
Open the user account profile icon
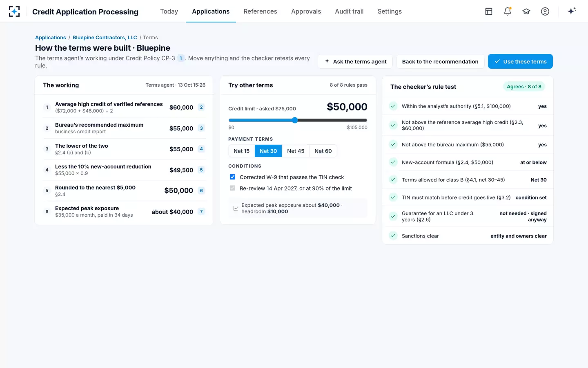545,11
